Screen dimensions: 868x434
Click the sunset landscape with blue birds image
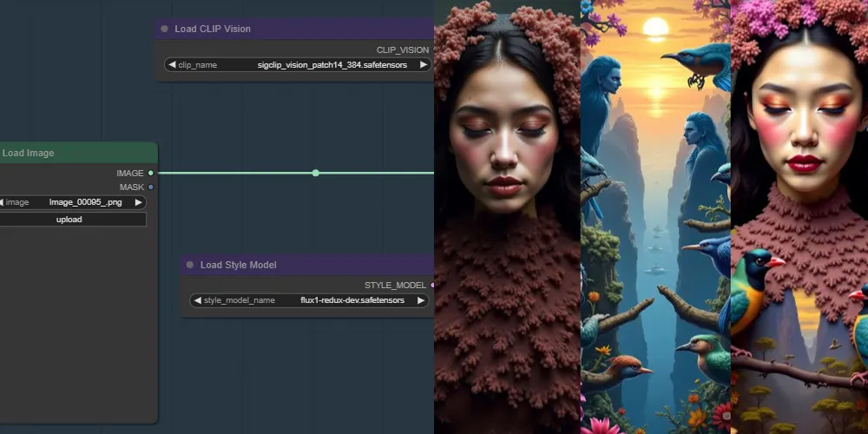click(655, 217)
